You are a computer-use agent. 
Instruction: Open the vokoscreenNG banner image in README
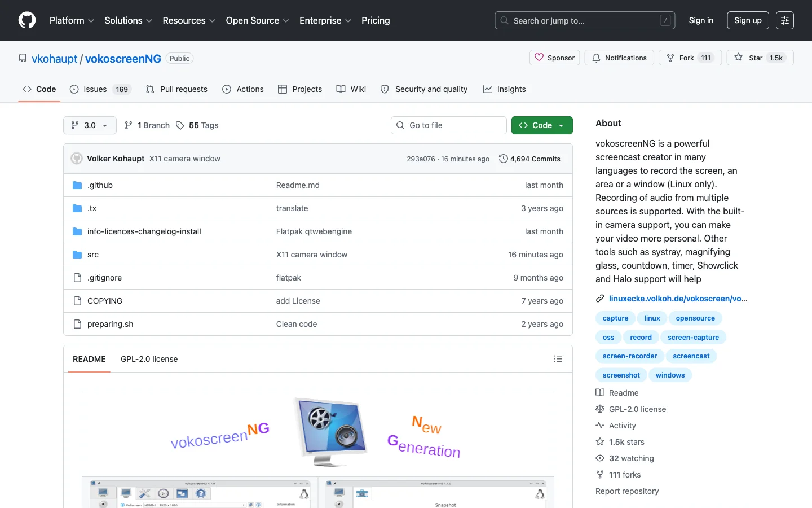(x=318, y=433)
